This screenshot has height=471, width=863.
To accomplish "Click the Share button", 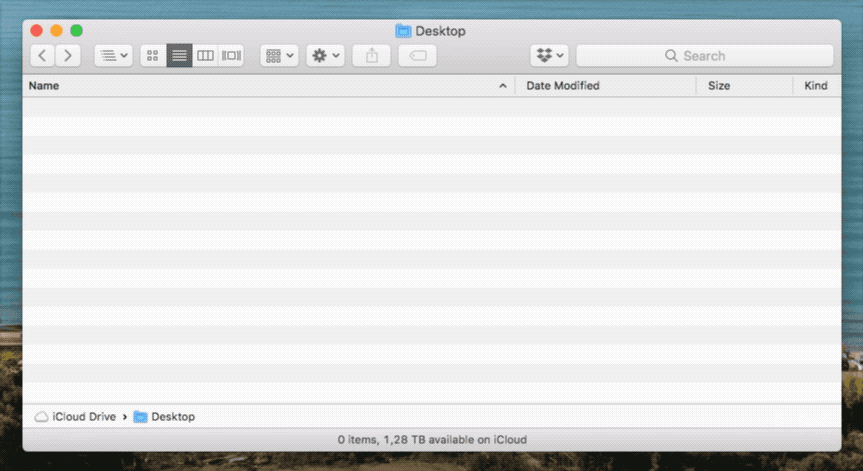I will pyautogui.click(x=372, y=56).
